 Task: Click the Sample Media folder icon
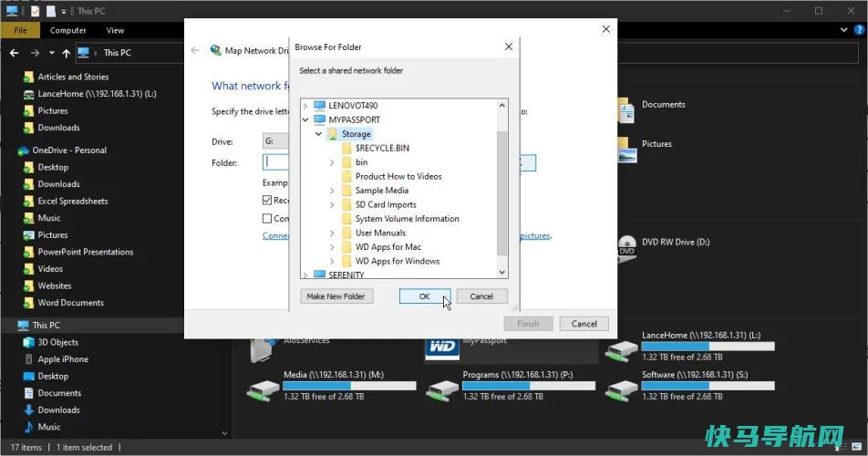346,191
